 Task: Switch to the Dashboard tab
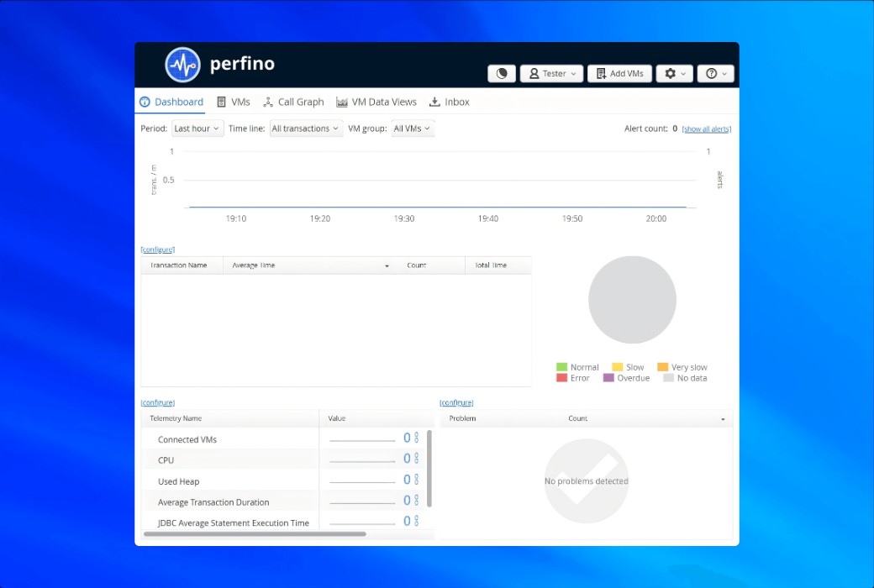point(171,102)
